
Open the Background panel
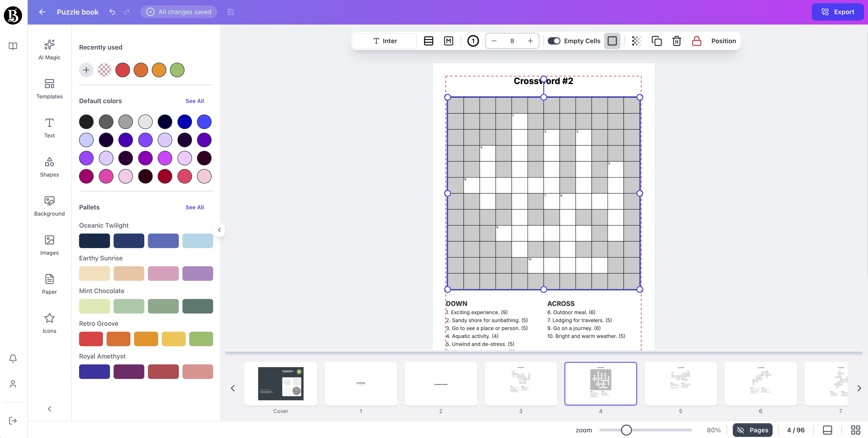tap(49, 206)
